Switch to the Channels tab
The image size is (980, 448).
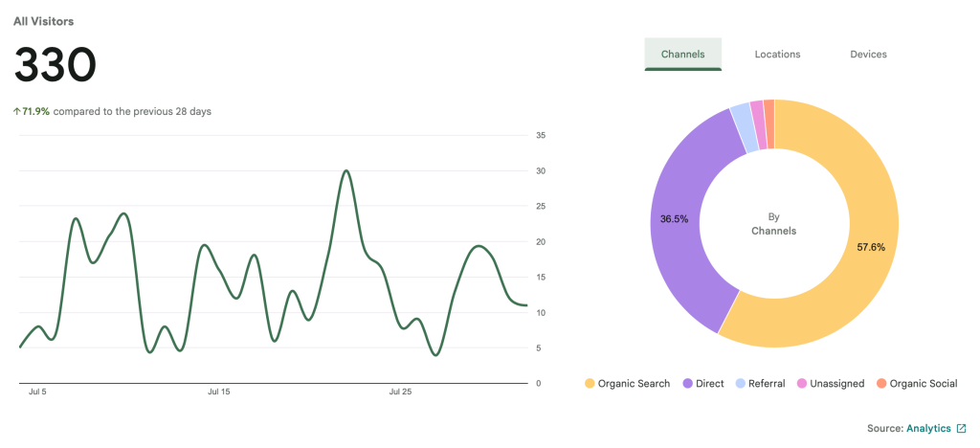click(x=682, y=55)
